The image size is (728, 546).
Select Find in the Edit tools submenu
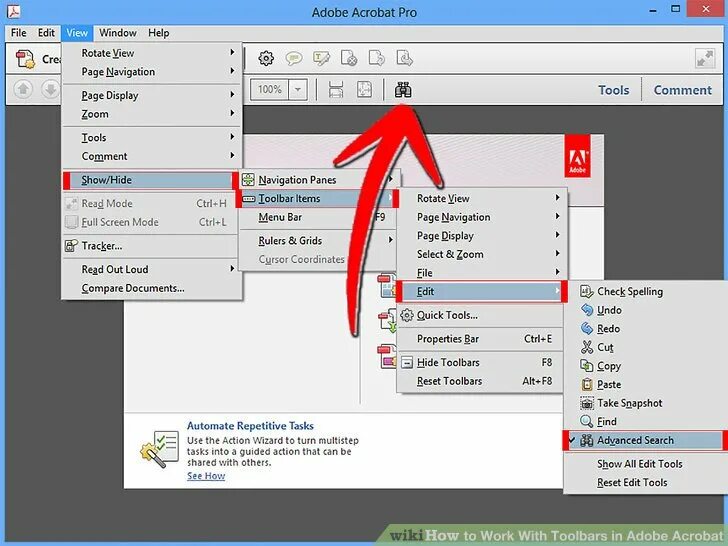point(643,422)
